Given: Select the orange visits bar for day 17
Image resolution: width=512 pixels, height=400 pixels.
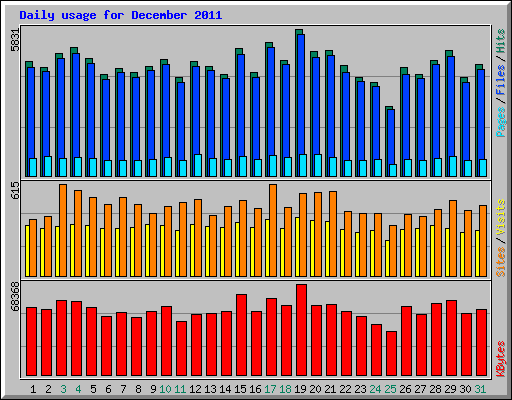Looking at the screenshot, I should point(273,230).
